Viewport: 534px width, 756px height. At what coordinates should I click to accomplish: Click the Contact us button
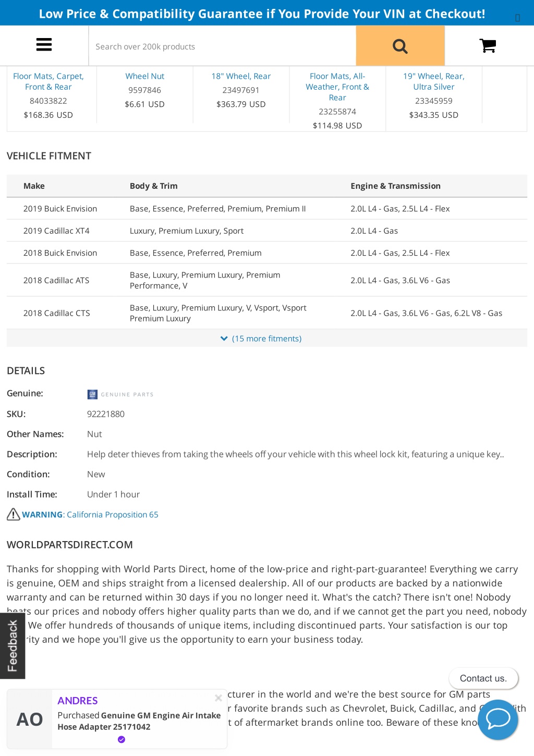[x=483, y=678]
